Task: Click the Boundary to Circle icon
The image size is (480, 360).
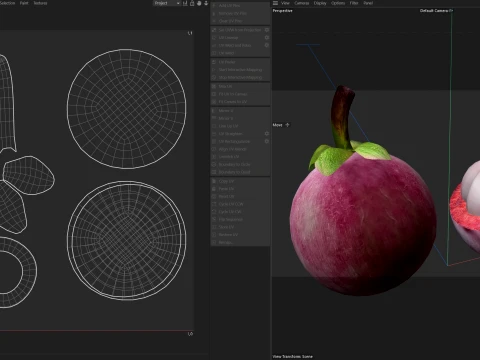Action: coord(214,164)
